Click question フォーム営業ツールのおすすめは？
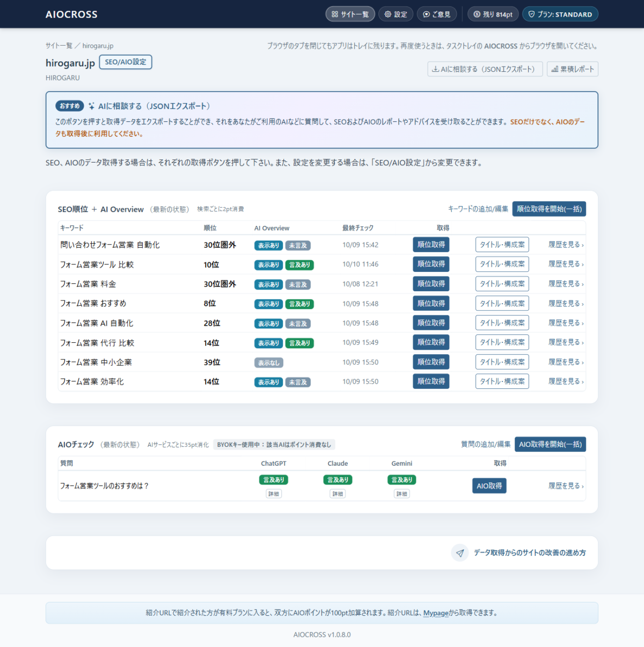The image size is (644, 647). pyautogui.click(x=104, y=486)
